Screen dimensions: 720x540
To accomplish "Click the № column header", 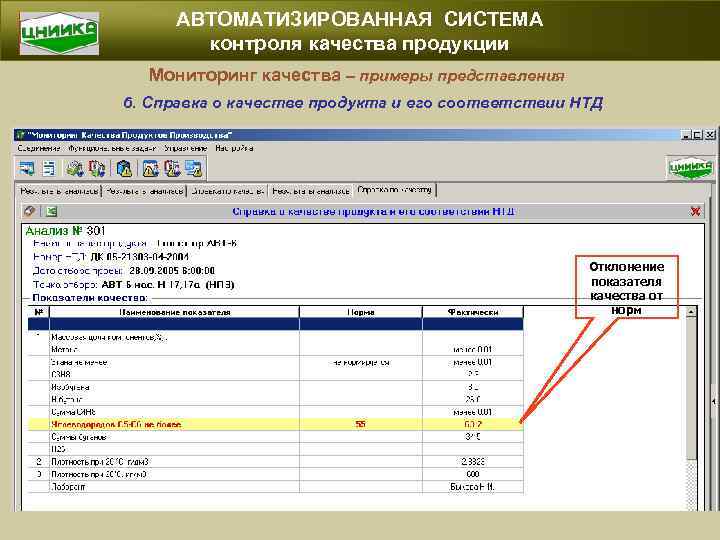I will (39, 312).
